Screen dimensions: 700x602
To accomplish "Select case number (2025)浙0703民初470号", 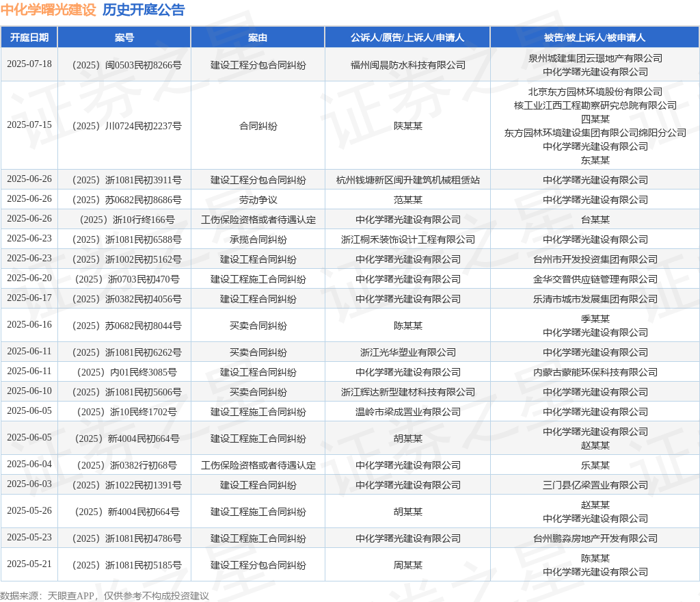I will [x=126, y=279].
